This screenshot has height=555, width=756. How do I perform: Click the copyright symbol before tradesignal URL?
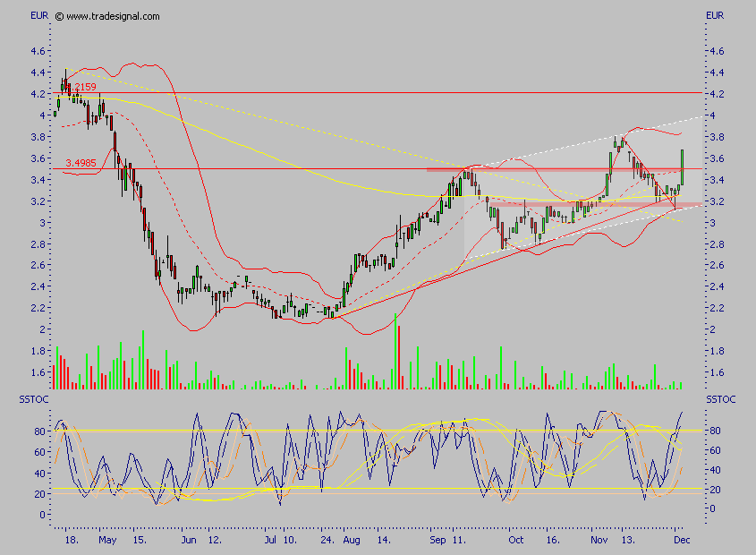coord(59,16)
